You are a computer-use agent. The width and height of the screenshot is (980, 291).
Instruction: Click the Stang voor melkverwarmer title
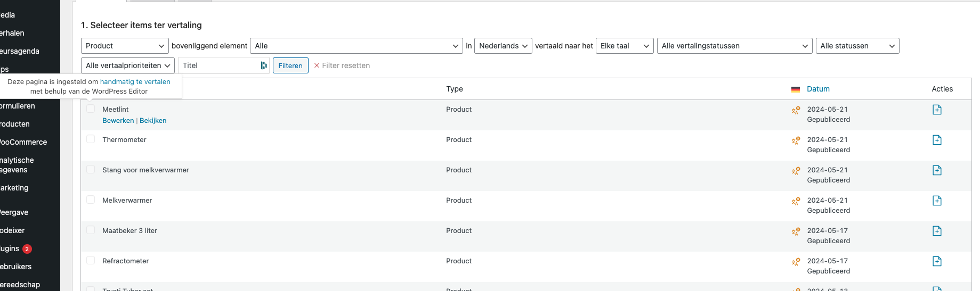(x=145, y=170)
